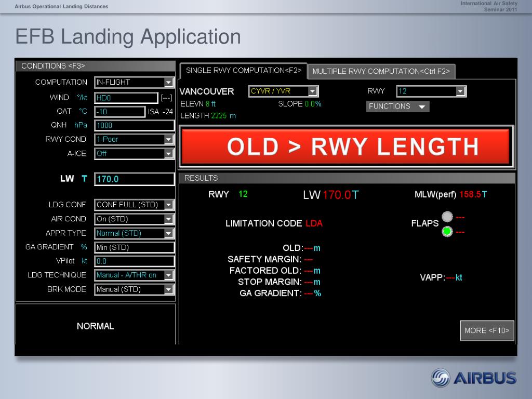This screenshot has height=399, width=532.
Task: Open the APPR TYPE dropdown Normal (STD)
Action: (x=135, y=233)
